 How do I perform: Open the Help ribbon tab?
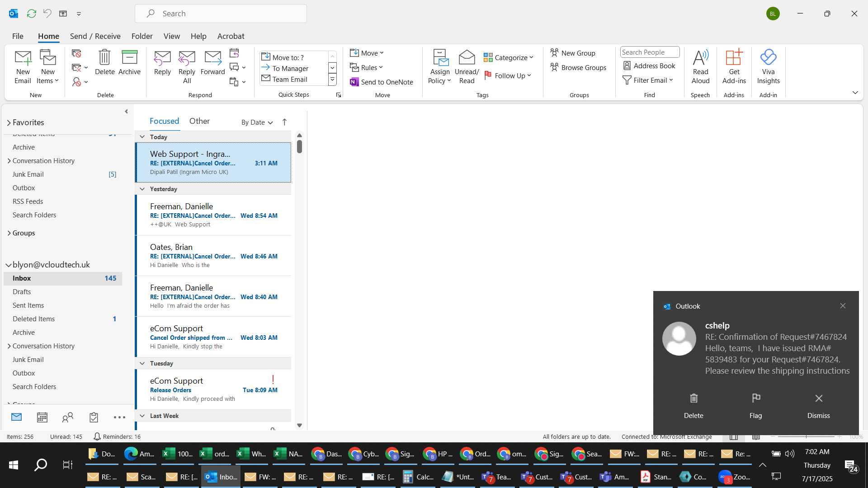pos(198,36)
